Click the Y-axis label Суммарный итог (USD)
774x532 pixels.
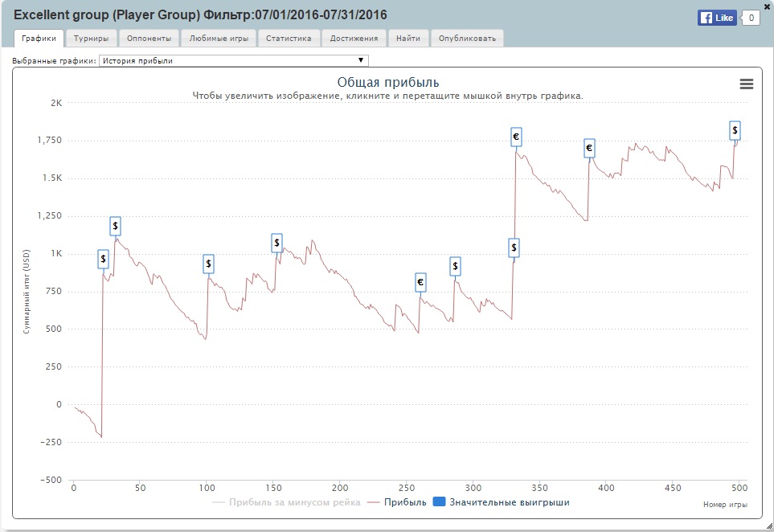pyautogui.click(x=27, y=292)
